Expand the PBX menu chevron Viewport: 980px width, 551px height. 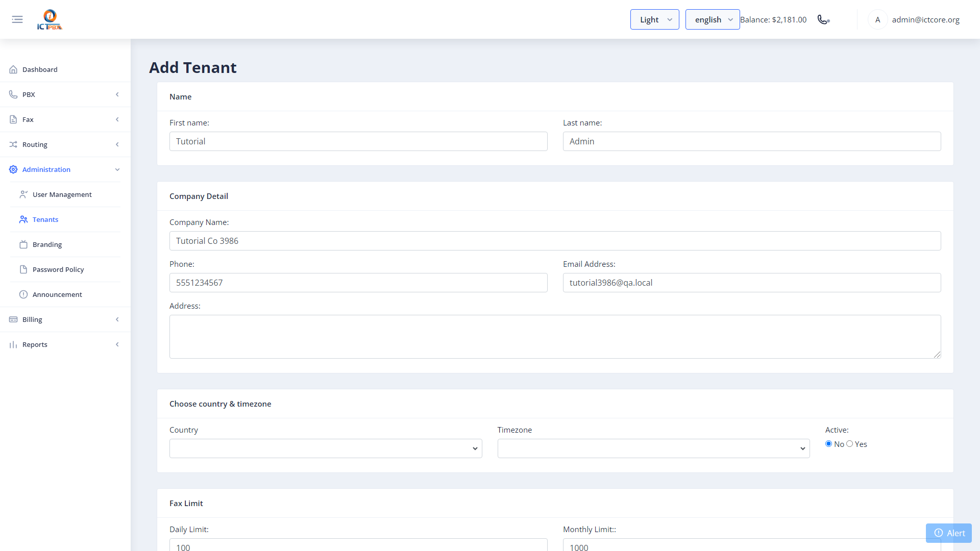coord(117,94)
